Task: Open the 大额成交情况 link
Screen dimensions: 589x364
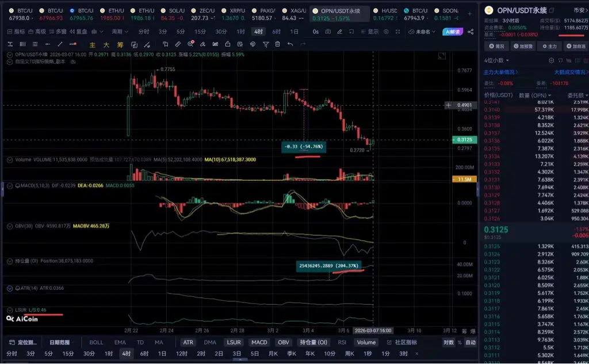Action: tap(571, 72)
